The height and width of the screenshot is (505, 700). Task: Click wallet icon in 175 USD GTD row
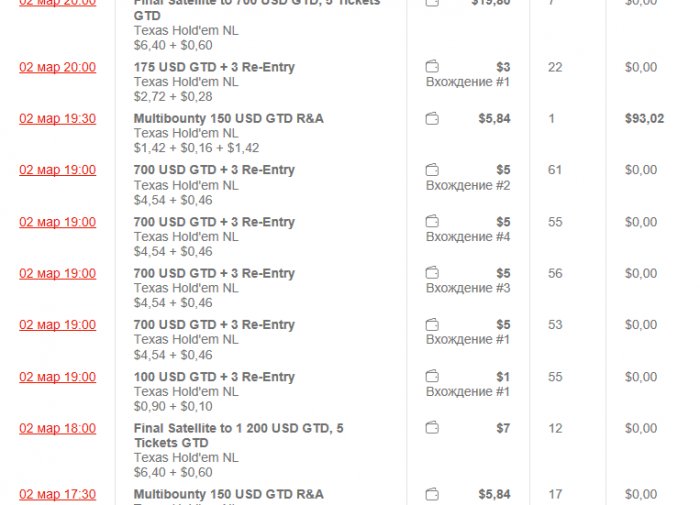click(432, 67)
